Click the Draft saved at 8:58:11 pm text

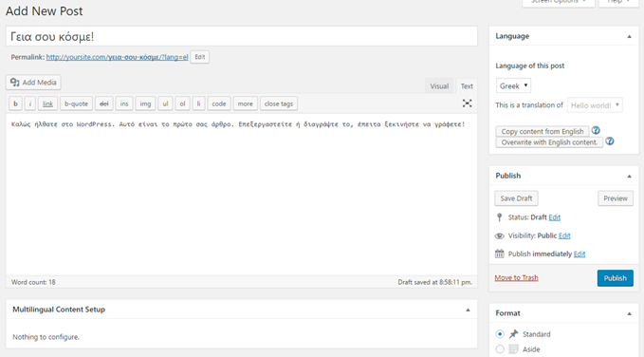435,282
